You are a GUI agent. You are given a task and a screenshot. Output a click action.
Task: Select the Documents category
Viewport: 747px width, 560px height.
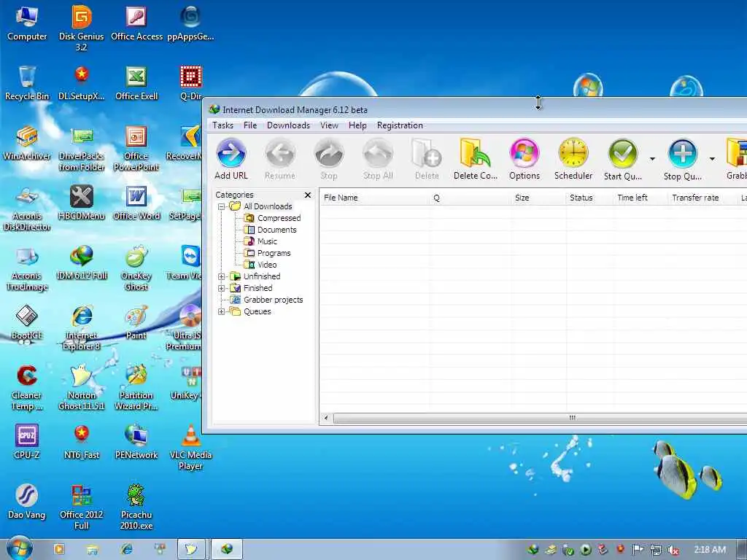click(270, 230)
